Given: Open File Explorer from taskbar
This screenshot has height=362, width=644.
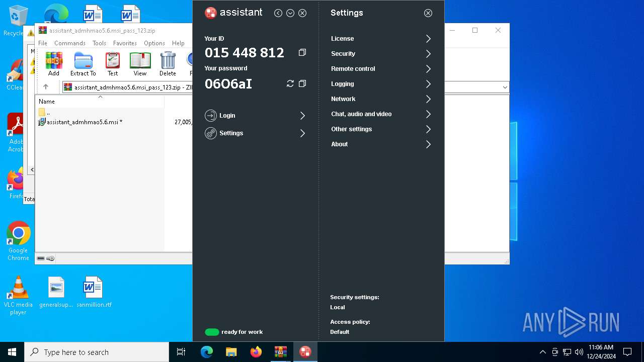Looking at the screenshot, I should (231, 352).
